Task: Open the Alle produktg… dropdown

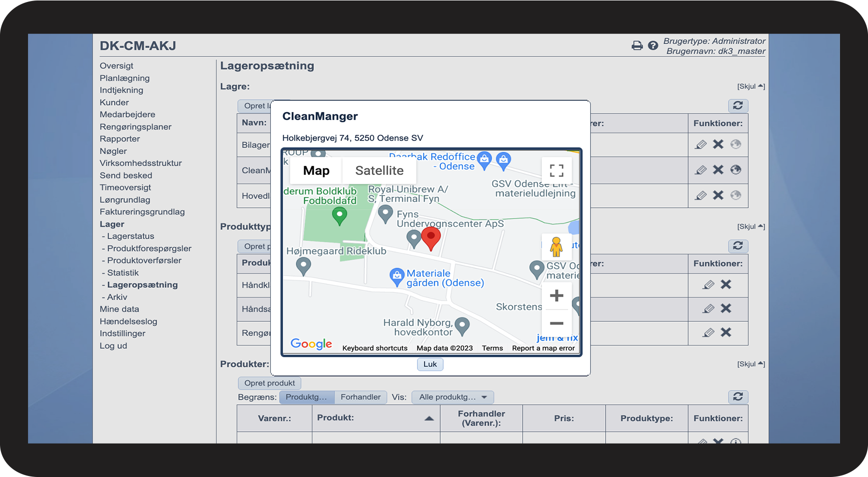Action: tap(452, 397)
